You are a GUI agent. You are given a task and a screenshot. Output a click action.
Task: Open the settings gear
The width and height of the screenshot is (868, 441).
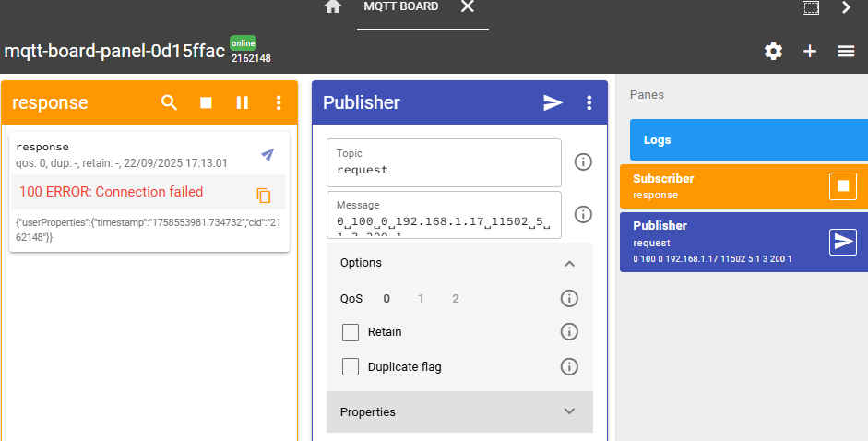(773, 51)
